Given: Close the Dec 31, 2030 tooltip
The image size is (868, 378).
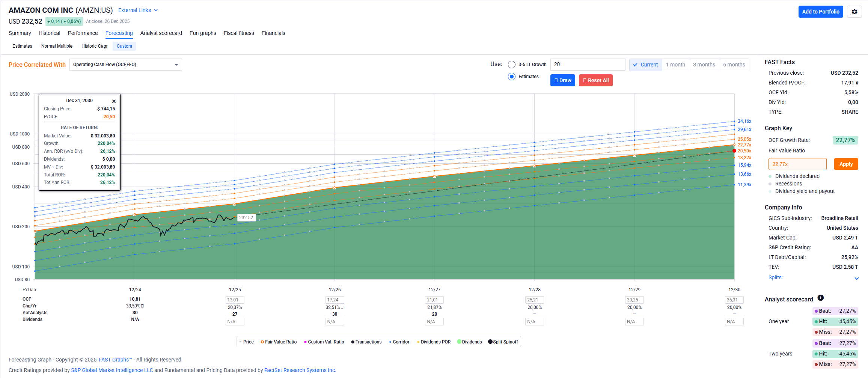Looking at the screenshot, I should click(x=114, y=101).
